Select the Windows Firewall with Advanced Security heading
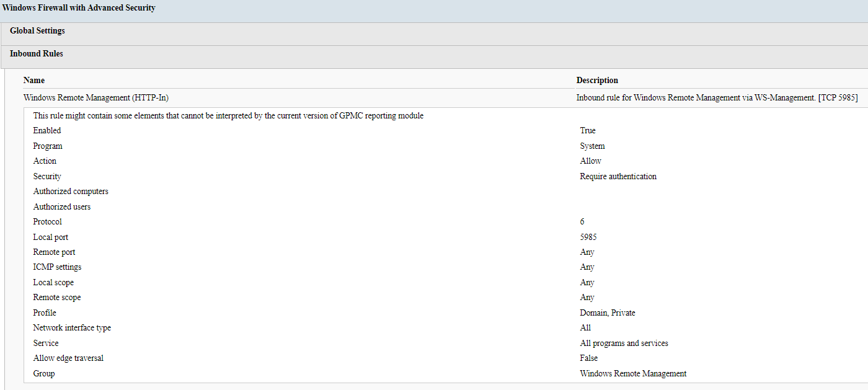Viewport: 868px width, 390px height. click(78, 7)
